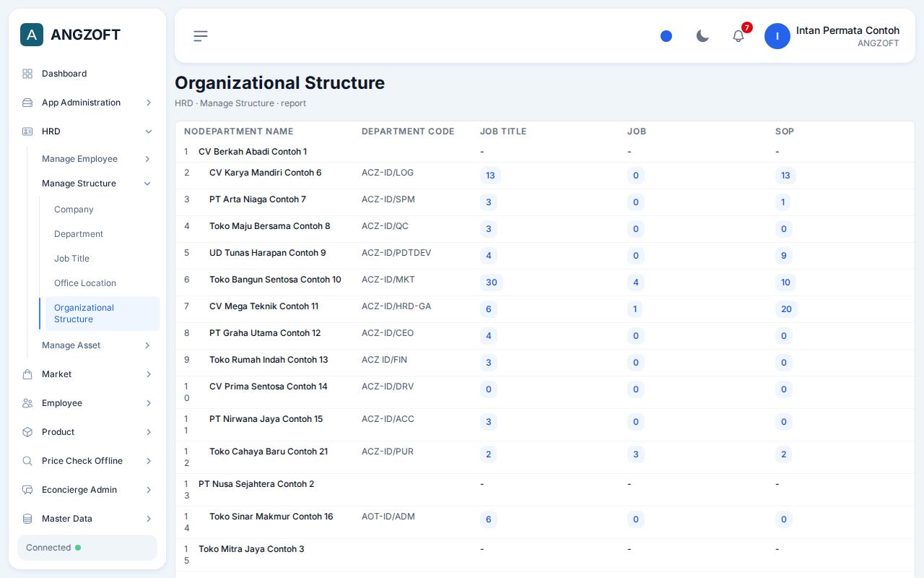Image resolution: width=924 pixels, height=578 pixels.
Task: Open Office Location submenu item
Action: tap(103, 283)
